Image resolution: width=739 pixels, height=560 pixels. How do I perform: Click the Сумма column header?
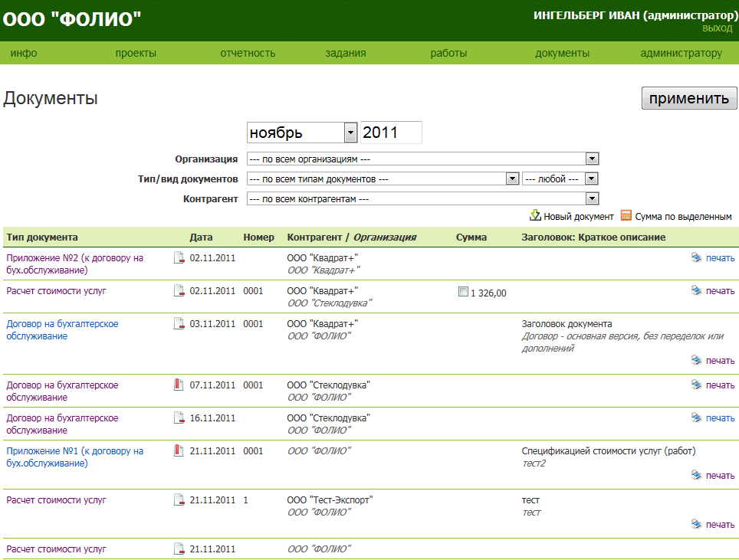point(471,237)
